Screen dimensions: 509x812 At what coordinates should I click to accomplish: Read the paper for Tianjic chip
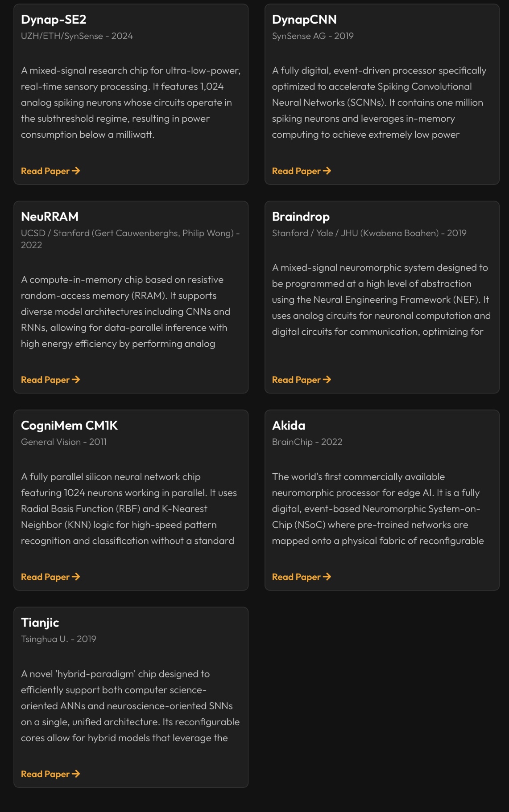[45, 774]
